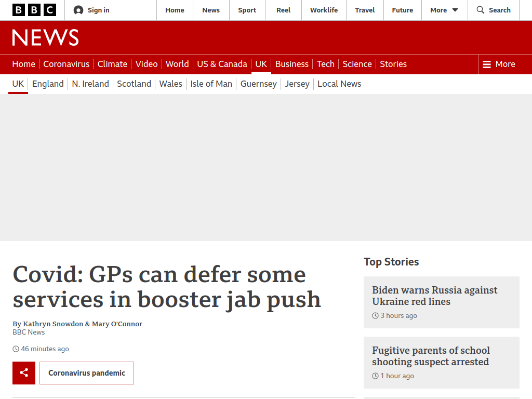Expand the top More dropdown arrow
The width and height of the screenshot is (532, 399).
coord(455,10)
